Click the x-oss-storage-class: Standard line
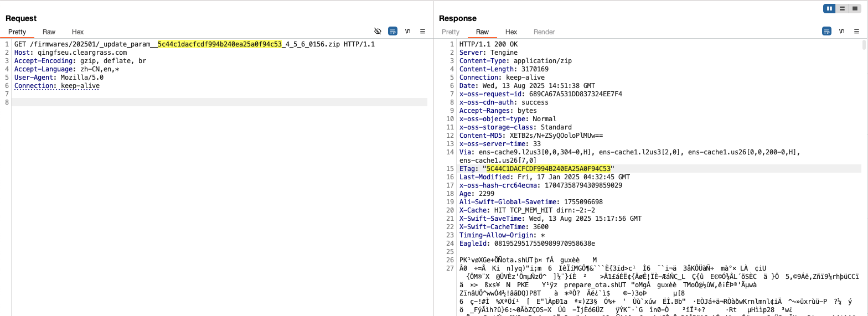Screen dimensions: 868x316 coord(515,127)
